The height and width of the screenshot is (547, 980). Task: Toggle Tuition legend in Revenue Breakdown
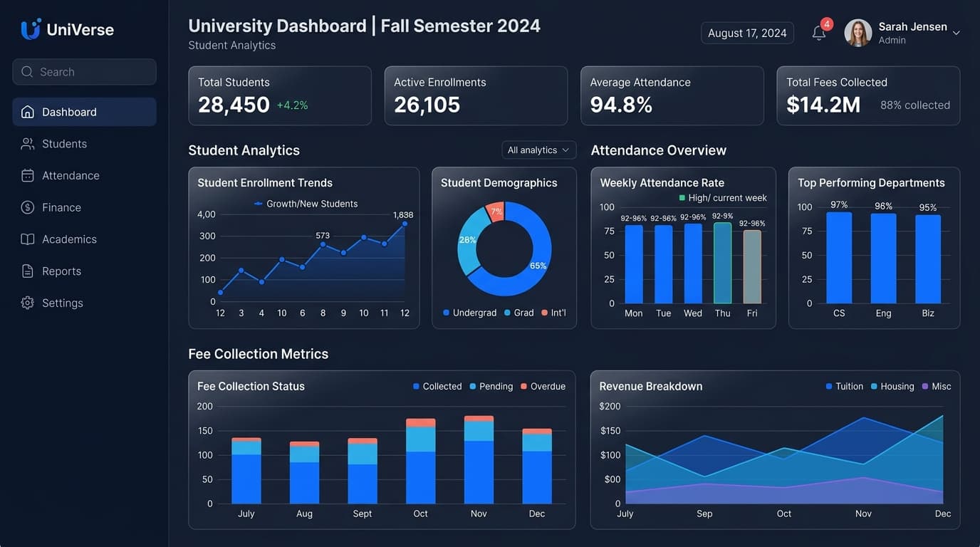845,386
